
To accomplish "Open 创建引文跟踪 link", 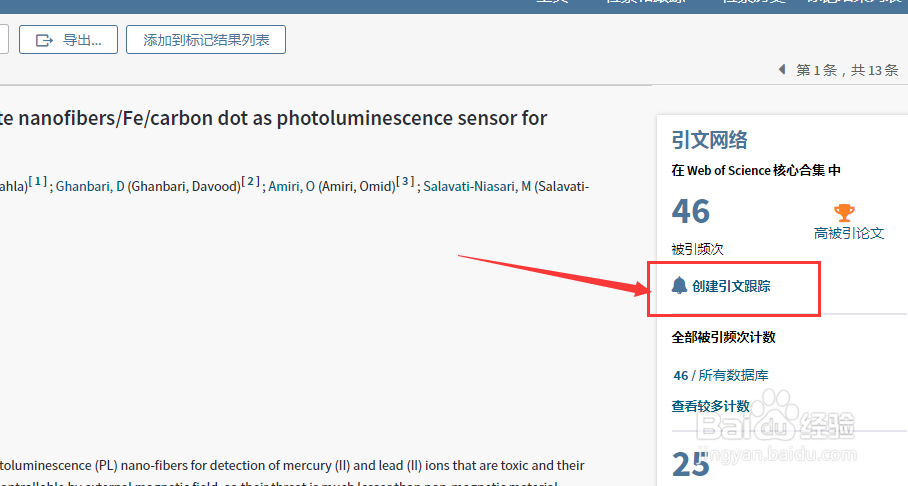I will click(731, 286).
